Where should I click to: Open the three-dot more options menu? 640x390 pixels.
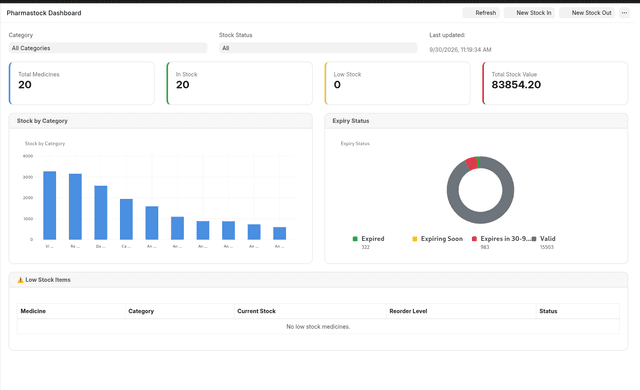pos(624,13)
